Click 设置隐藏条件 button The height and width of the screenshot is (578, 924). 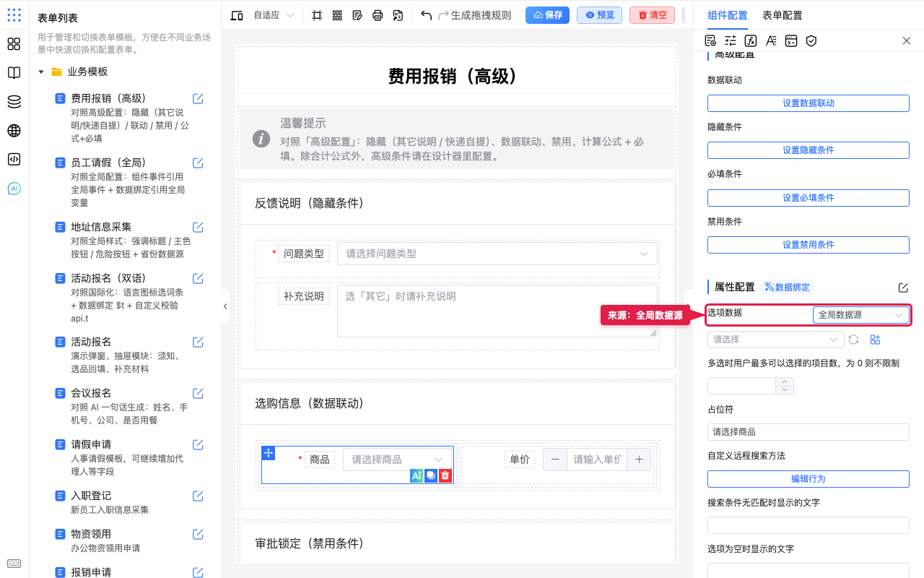(x=808, y=150)
